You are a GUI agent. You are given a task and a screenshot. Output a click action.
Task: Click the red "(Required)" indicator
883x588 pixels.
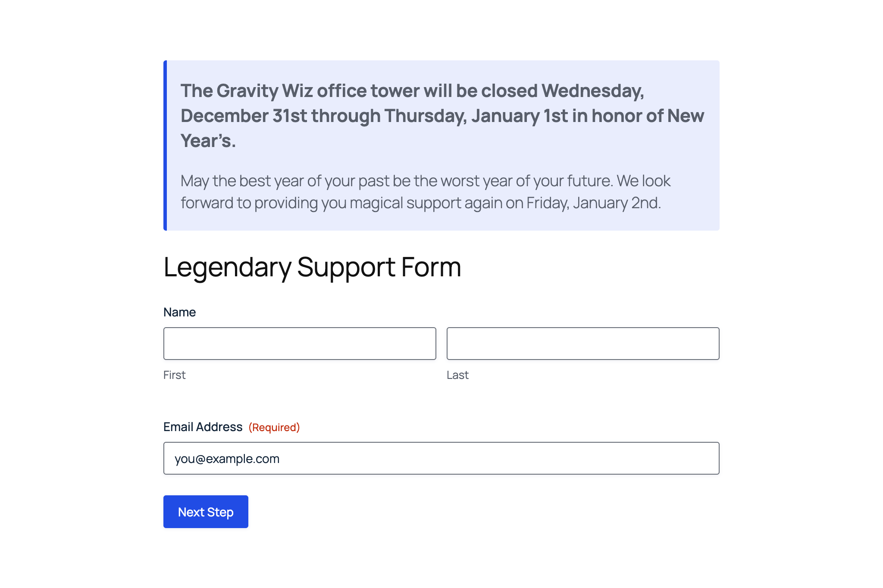[274, 427]
